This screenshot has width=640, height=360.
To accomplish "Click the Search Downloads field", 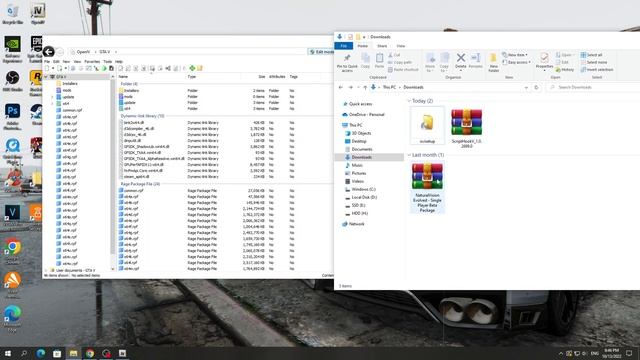I will click(x=592, y=87).
